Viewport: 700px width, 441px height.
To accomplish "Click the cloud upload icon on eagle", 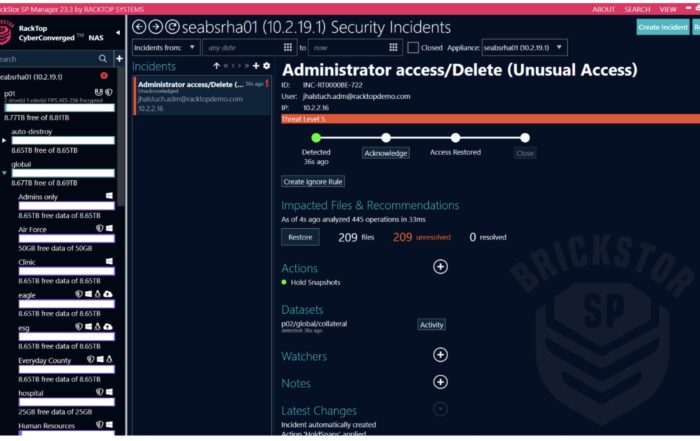I will point(108,294).
